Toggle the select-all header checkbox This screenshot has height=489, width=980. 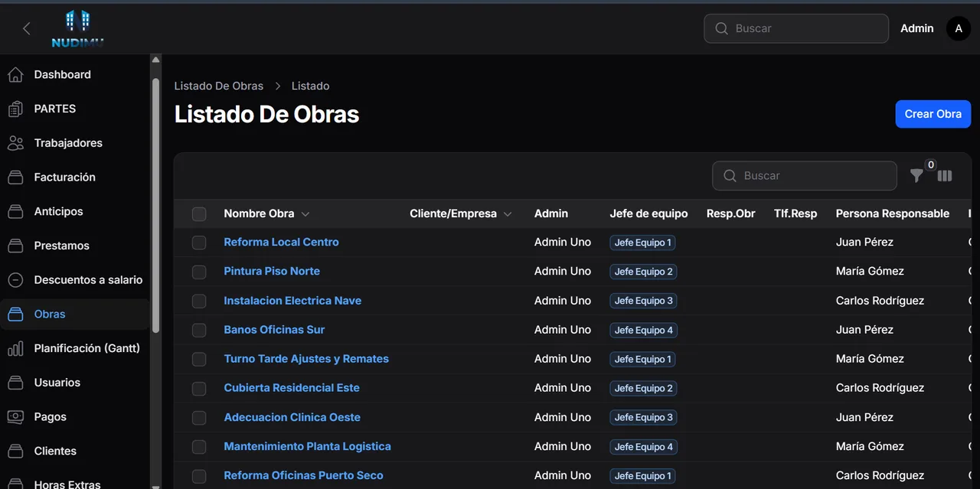pos(199,214)
